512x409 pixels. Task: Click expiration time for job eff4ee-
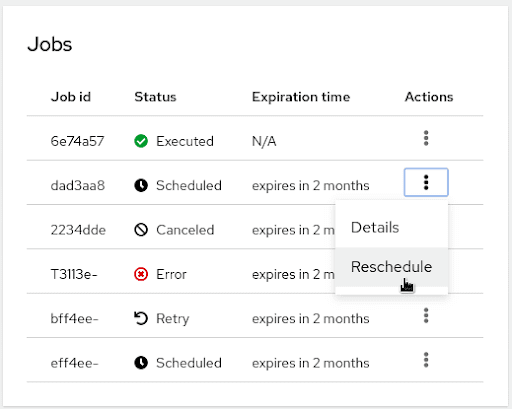[x=311, y=363]
